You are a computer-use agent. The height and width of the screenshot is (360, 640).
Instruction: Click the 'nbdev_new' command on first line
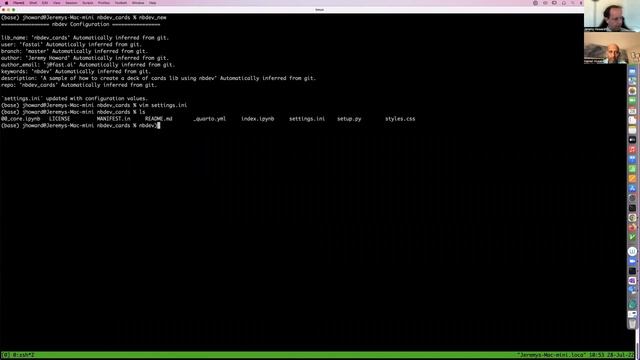coord(152,18)
